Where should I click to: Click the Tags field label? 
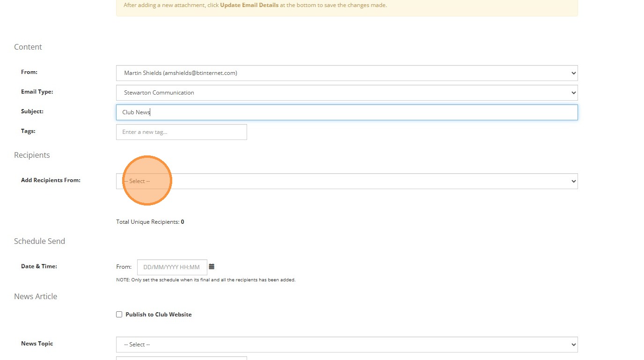coord(28,131)
